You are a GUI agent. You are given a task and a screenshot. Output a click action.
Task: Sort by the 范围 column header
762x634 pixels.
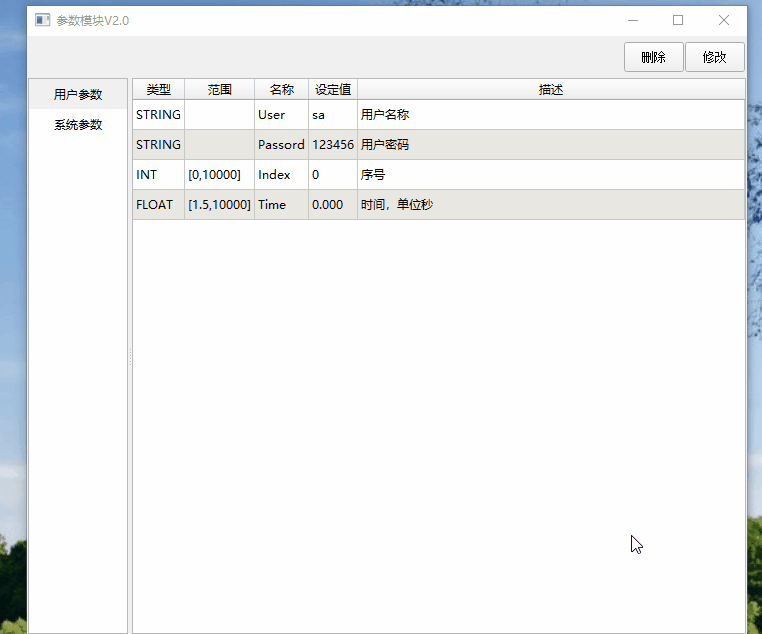click(219, 89)
